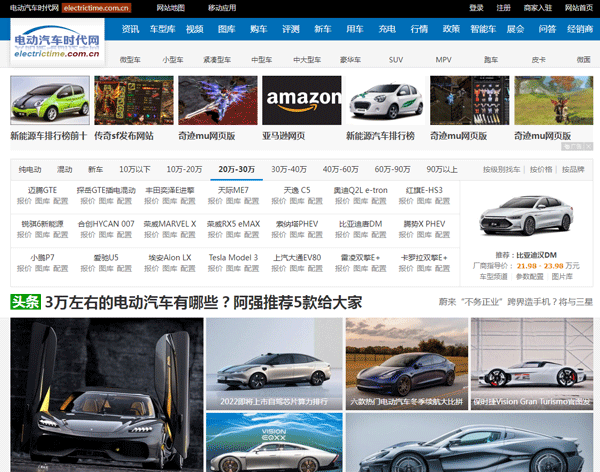This screenshot has height=472, width=600.
Task: Switch to the 混动 tab
Action: [x=64, y=170]
